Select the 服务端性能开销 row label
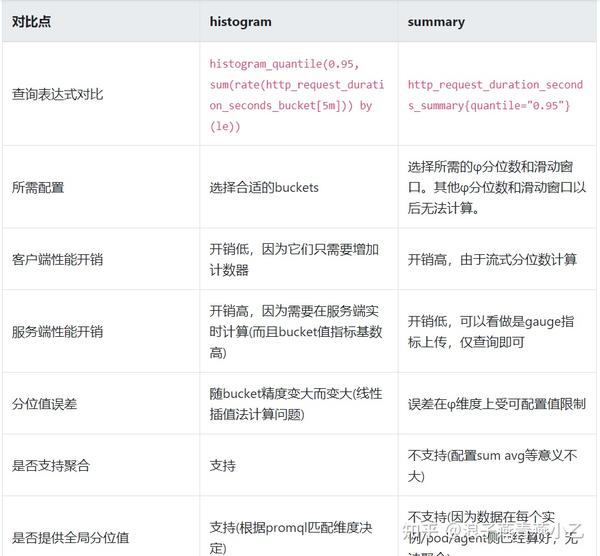Viewport: 600px width, 556px height. click(57, 332)
